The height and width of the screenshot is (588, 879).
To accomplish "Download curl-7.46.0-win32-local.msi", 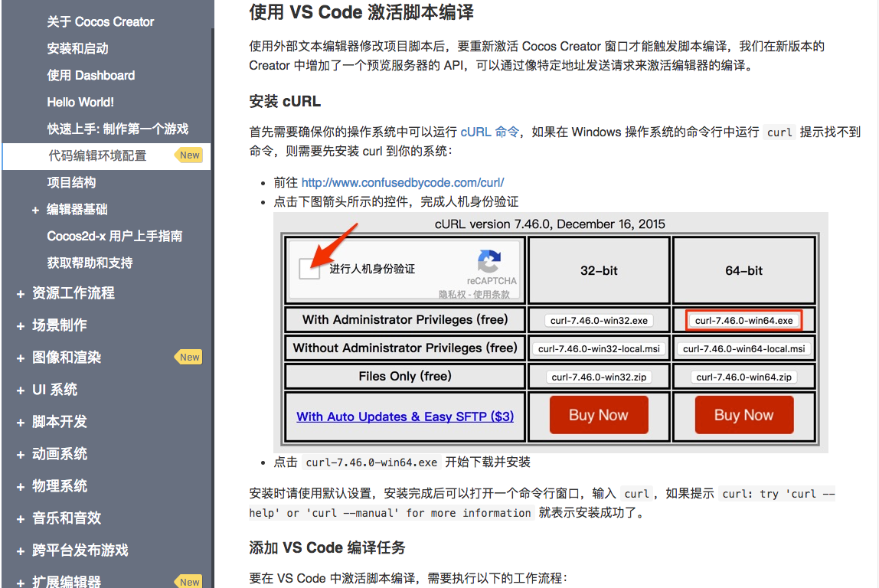I will pos(599,348).
